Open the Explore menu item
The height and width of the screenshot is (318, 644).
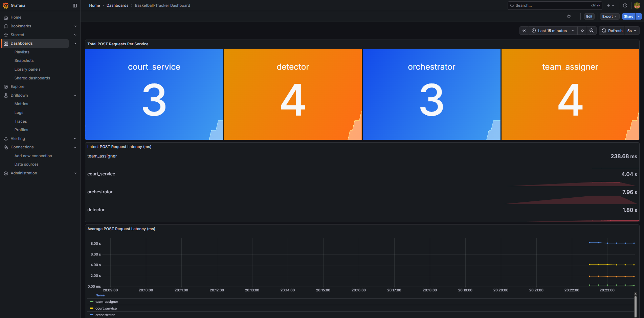pyautogui.click(x=18, y=87)
